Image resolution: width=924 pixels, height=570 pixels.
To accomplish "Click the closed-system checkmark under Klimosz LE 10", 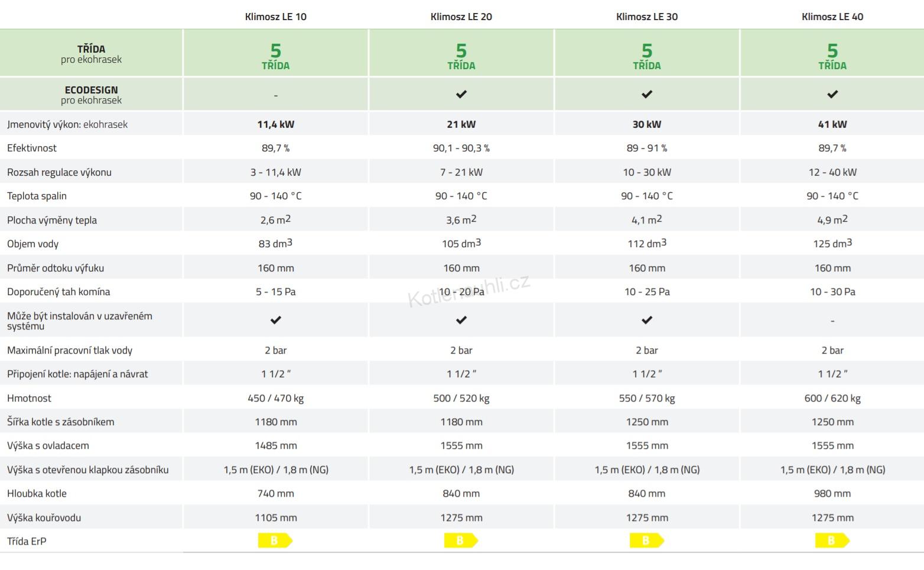I will [x=276, y=320].
